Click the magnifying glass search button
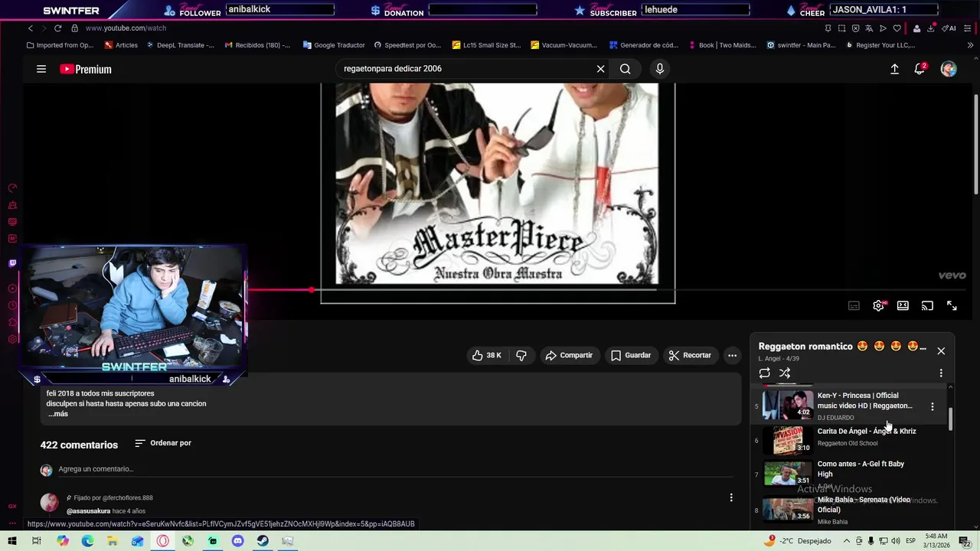 pos(626,69)
